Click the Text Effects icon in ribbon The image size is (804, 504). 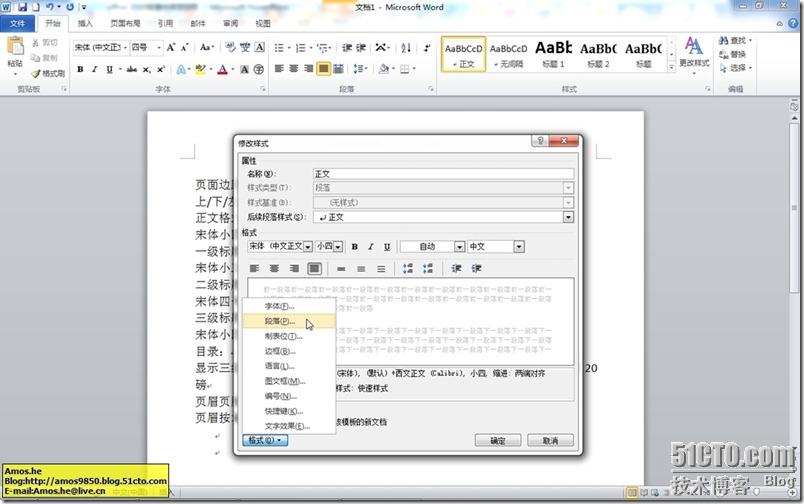point(181,69)
